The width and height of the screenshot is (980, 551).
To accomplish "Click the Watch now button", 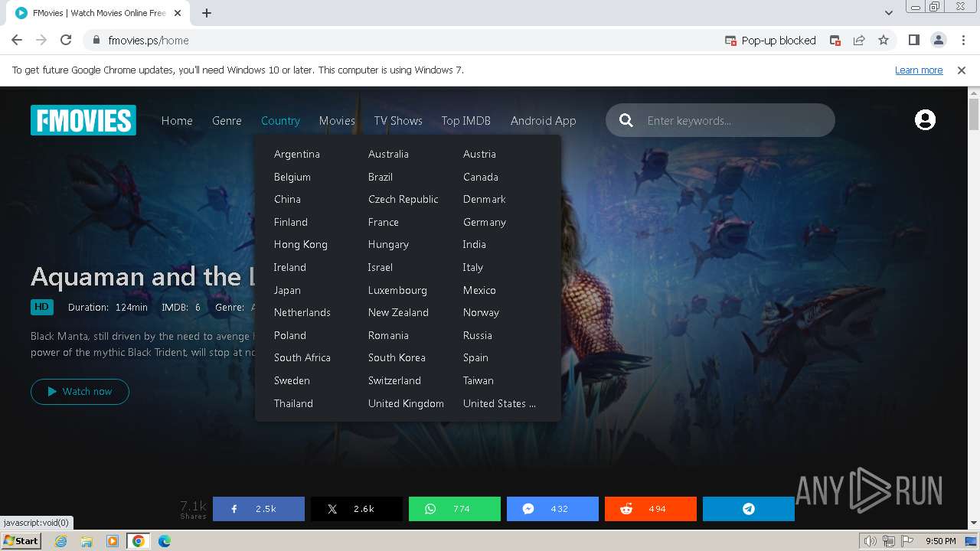I will [80, 391].
